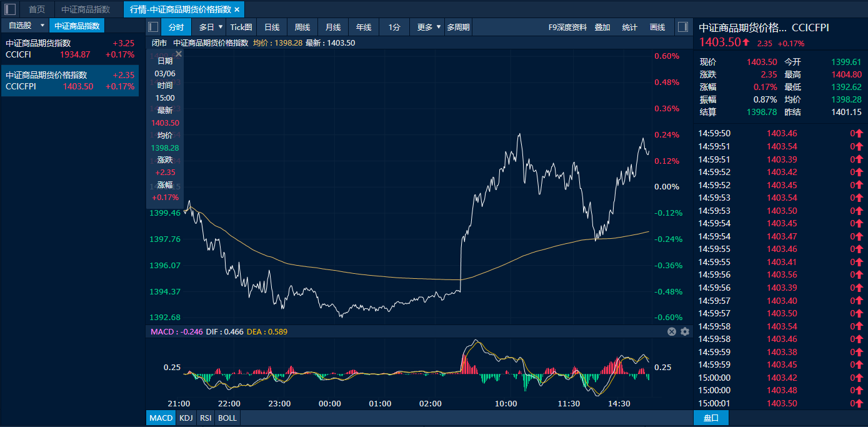The image size is (868, 427).
Task: Toggle right quote panel icon
Action: [x=682, y=27]
